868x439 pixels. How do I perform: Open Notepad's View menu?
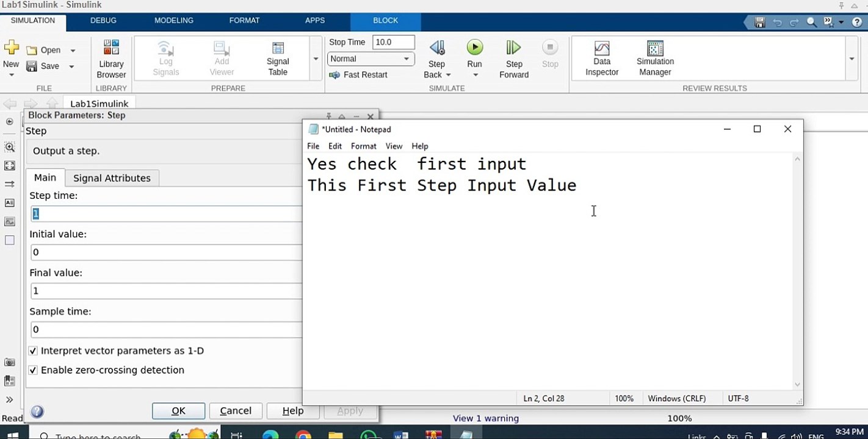(x=394, y=146)
